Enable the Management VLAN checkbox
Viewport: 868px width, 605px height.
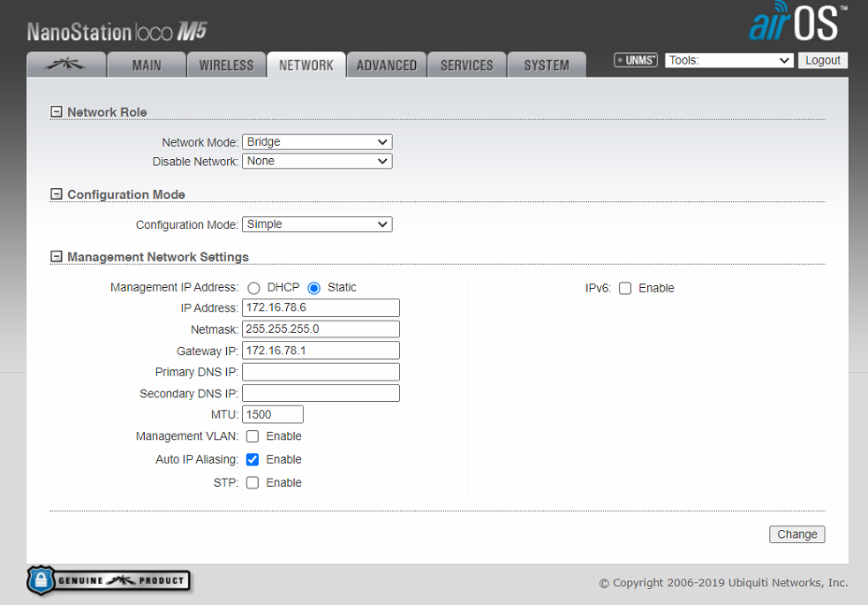(x=253, y=436)
